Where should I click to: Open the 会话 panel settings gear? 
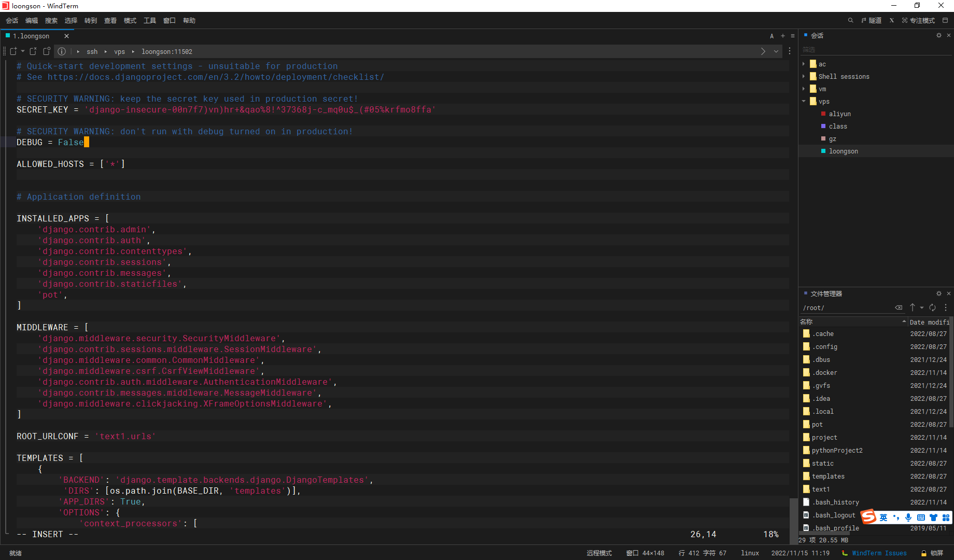(939, 36)
